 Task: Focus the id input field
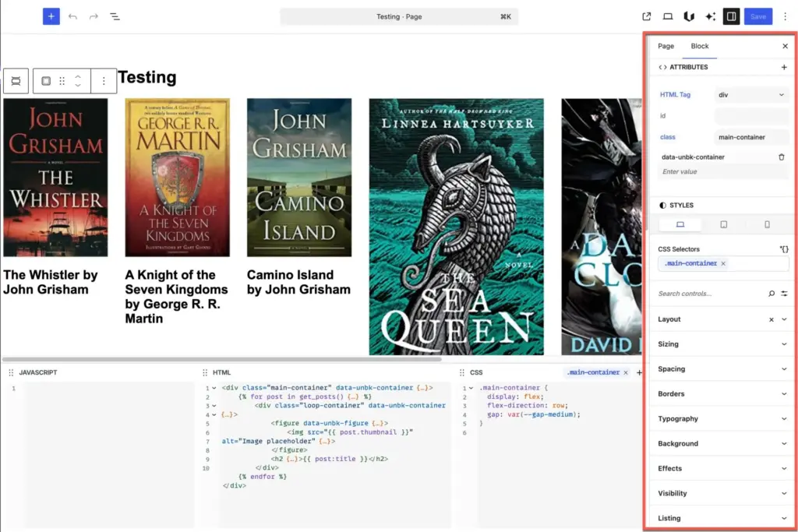click(x=751, y=116)
